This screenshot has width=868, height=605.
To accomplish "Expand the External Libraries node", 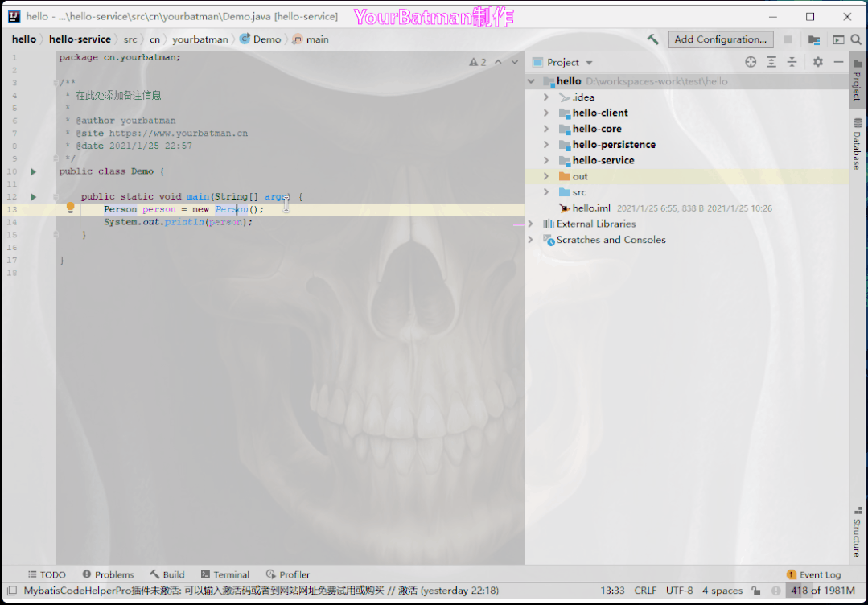I will (x=530, y=224).
